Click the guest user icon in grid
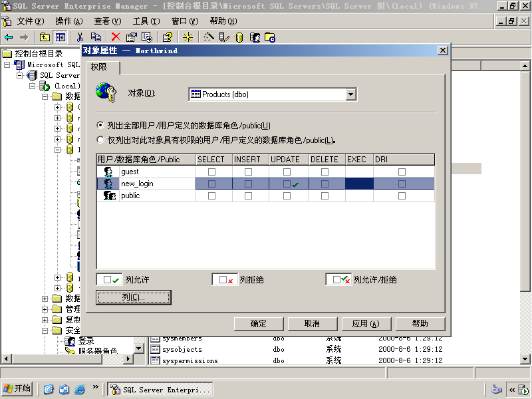The height and width of the screenshot is (399, 532). pos(108,172)
